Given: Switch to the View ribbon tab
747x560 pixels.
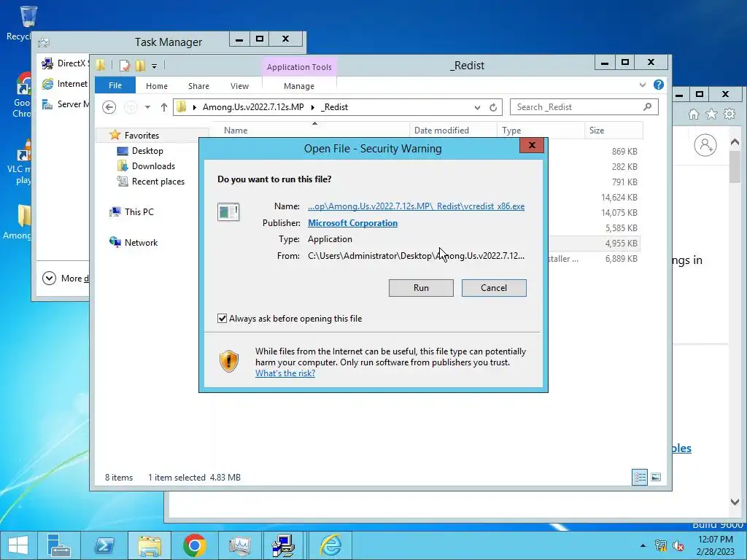Looking at the screenshot, I should (239, 86).
